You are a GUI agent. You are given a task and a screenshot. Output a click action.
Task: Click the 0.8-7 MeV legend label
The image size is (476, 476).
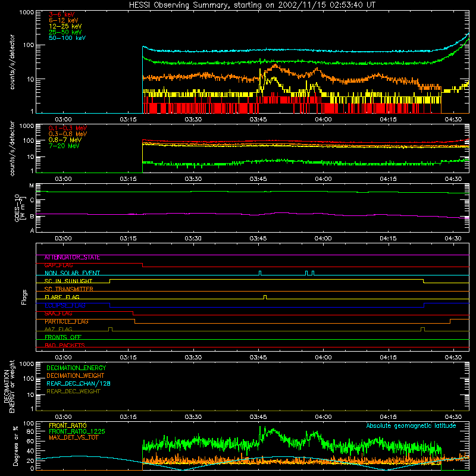(x=65, y=140)
